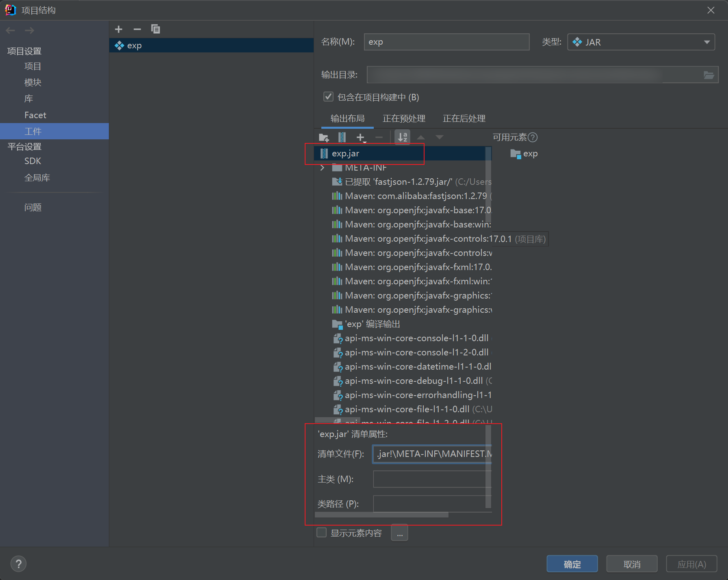Toggle Include in project build checkbox
This screenshot has width=728, height=580.
[328, 97]
